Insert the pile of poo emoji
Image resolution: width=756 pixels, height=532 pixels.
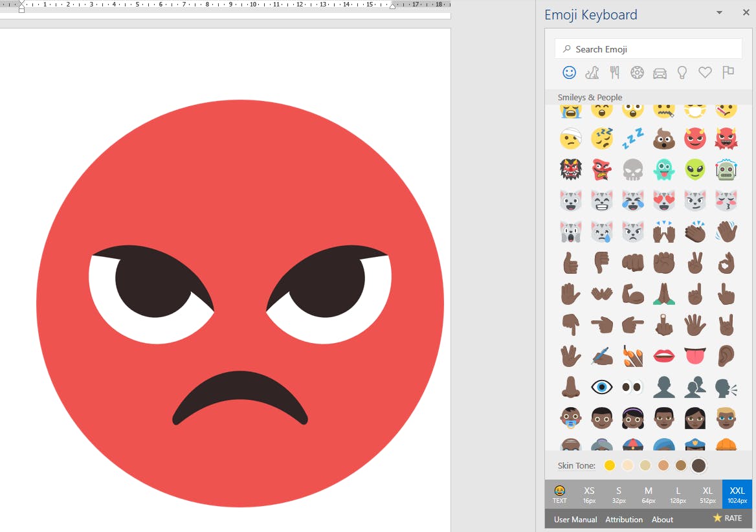point(664,139)
